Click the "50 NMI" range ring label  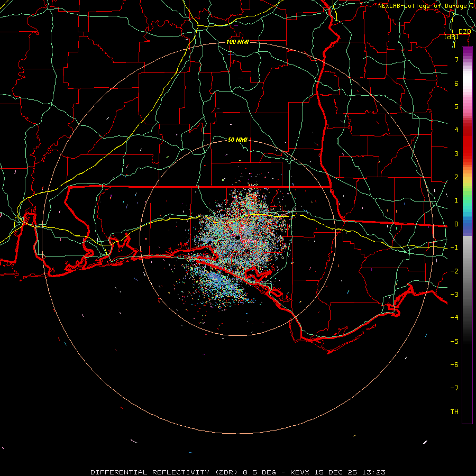click(x=237, y=140)
